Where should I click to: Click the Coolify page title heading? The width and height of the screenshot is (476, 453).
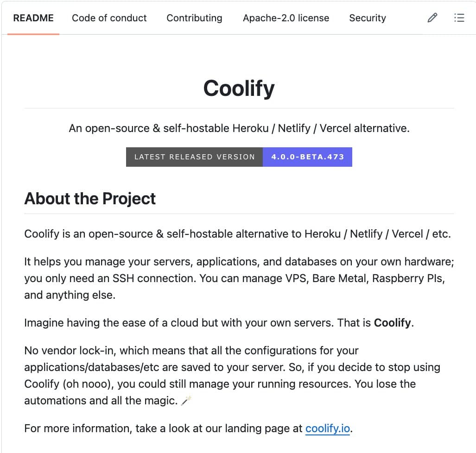[x=239, y=88]
